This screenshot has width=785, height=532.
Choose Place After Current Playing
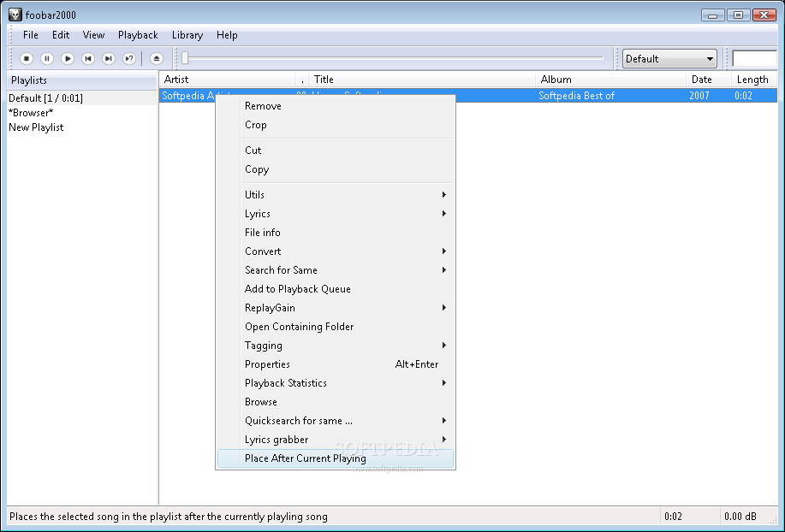(336, 458)
